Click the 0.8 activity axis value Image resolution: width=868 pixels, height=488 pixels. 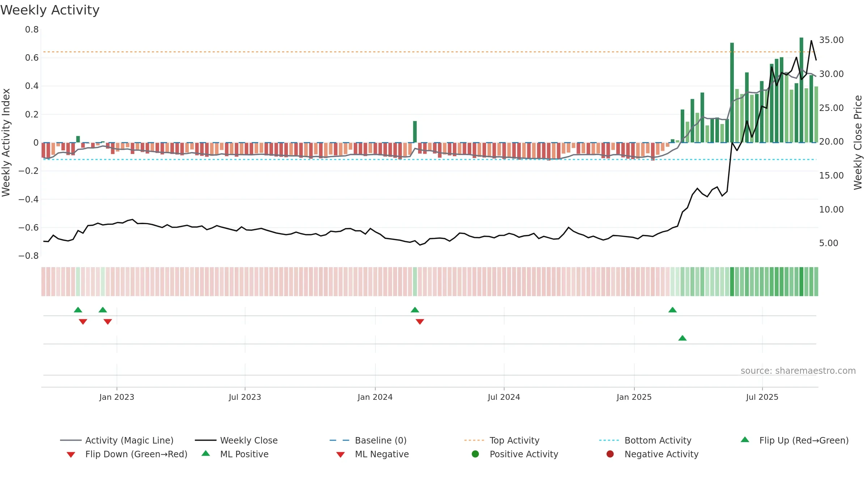(x=32, y=30)
